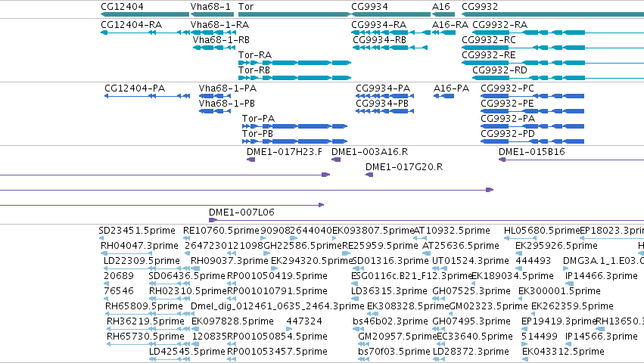644x363 pixels.
Task: Open the Tor-PA protein label
Action: (258, 119)
